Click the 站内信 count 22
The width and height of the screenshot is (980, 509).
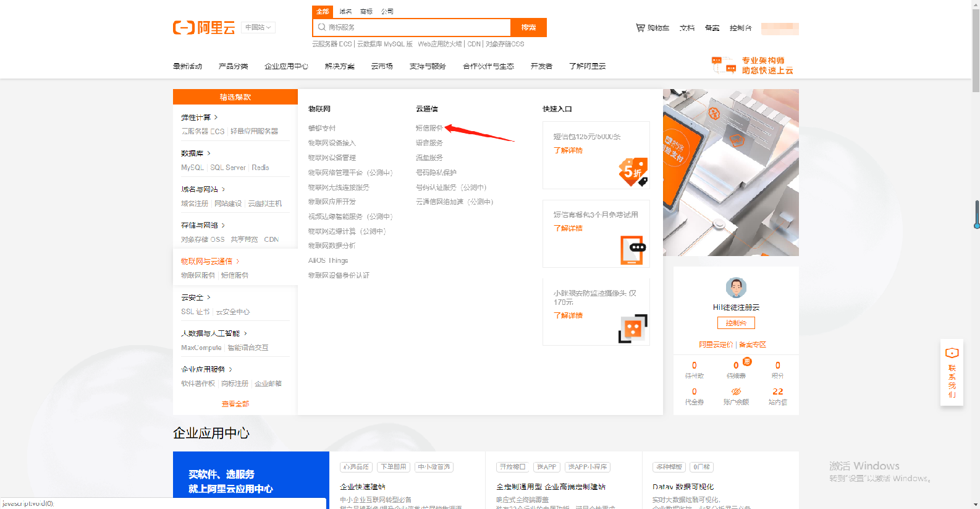pos(778,391)
